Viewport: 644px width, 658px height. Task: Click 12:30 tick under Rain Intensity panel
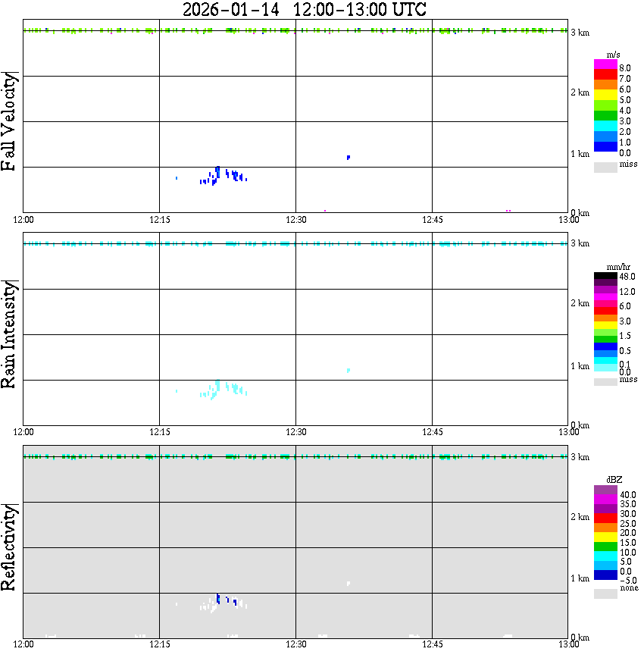[x=295, y=432]
